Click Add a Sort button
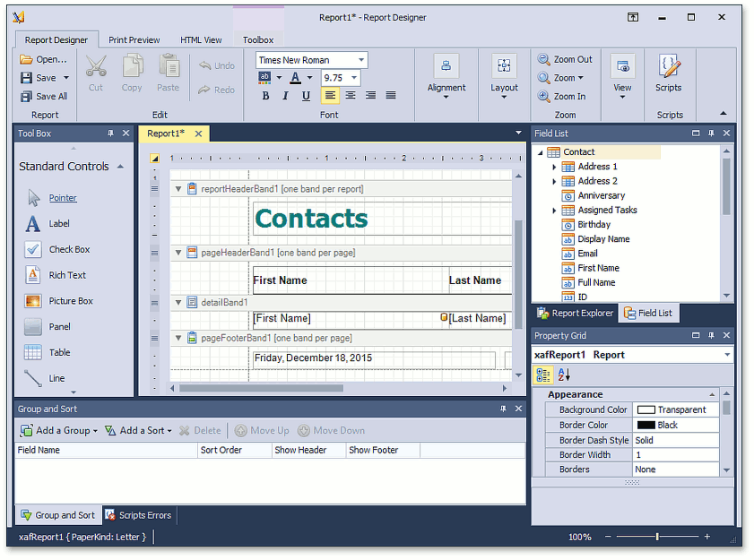The image size is (754, 560). pos(138,431)
